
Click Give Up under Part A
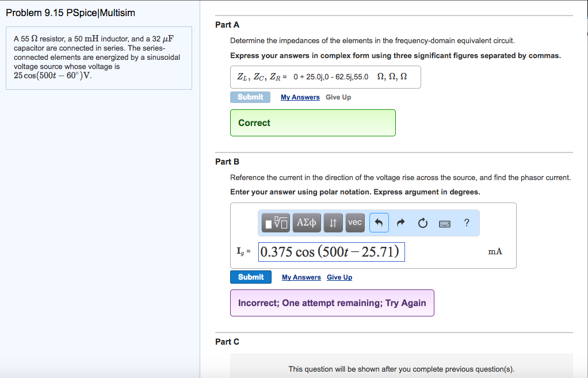pos(338,97)
